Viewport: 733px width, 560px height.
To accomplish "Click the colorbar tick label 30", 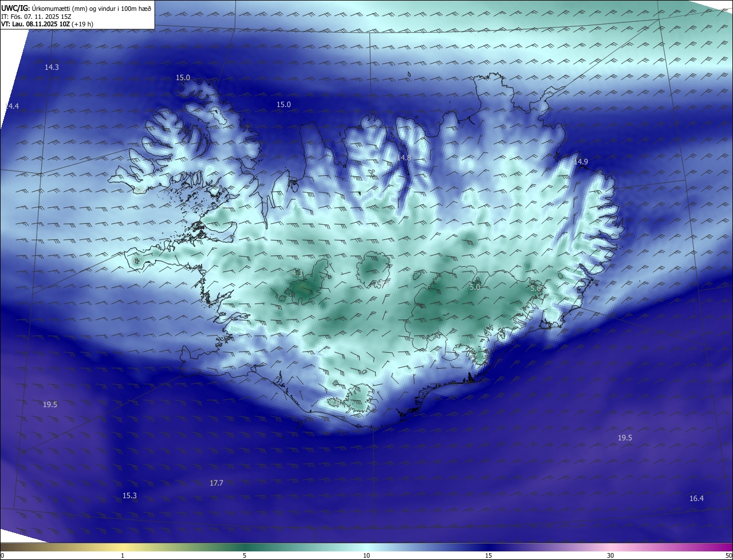I will (610, 555).
